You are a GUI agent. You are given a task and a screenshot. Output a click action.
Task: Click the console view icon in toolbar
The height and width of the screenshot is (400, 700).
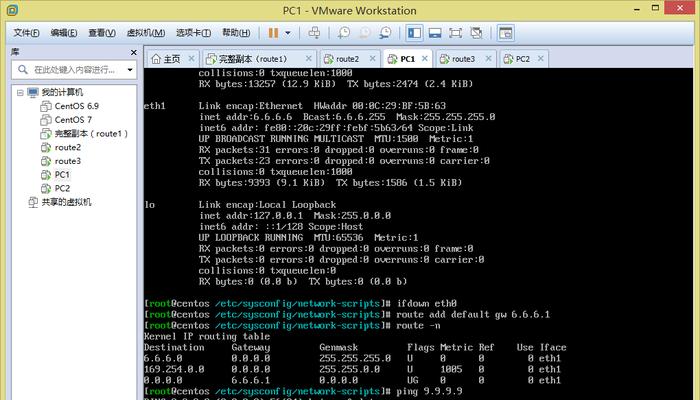click(x=505, y=33)
